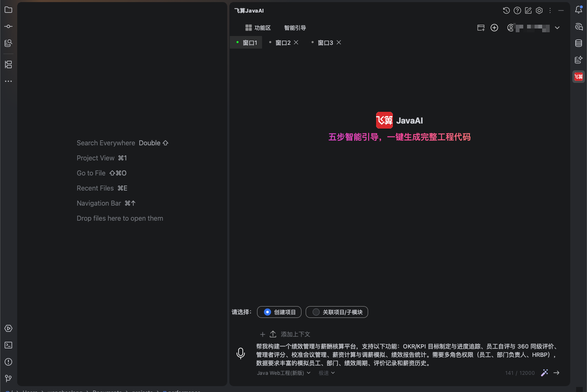Click the red Feisuan JavaAI sidebar icon
The width and height of the screenshot is (587, 392).
point(579,77)
